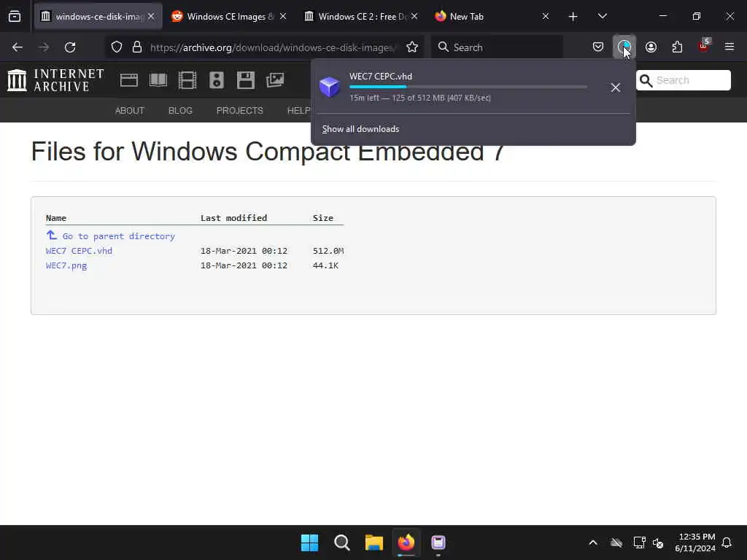Open WEC7.png file link

click(66, 265)
